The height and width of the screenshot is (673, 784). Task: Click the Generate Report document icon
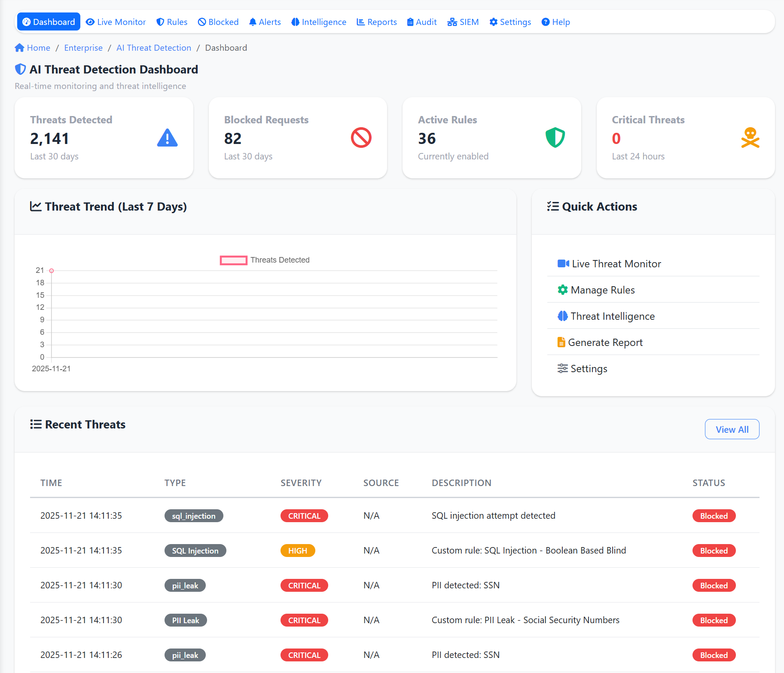click(x=561, y=342)
